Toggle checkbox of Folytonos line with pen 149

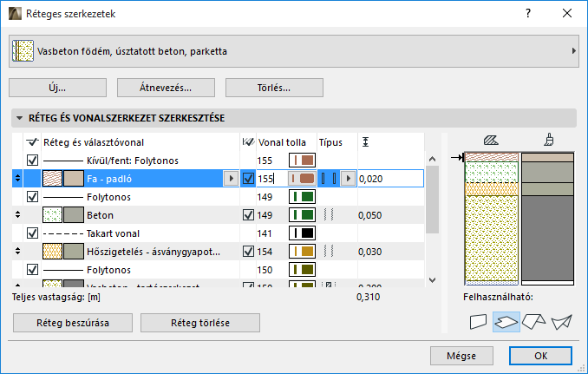coord(33,197)
